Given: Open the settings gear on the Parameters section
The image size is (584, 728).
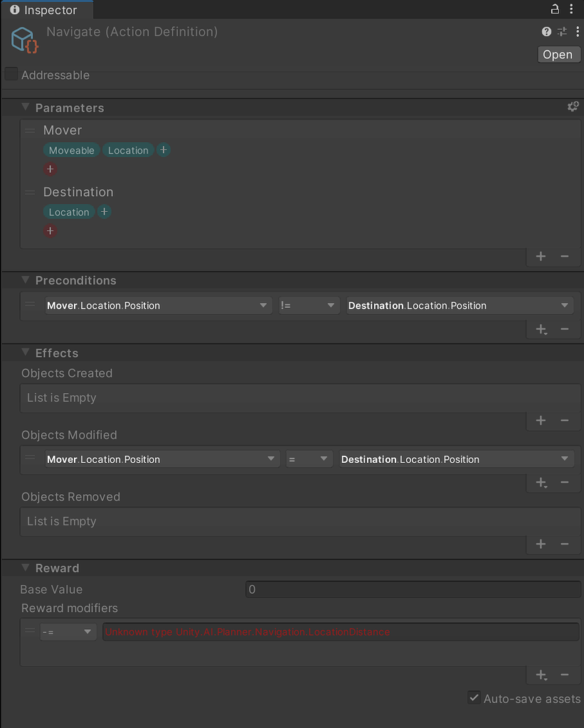Looking at the screenshot, I should [573, 107].
